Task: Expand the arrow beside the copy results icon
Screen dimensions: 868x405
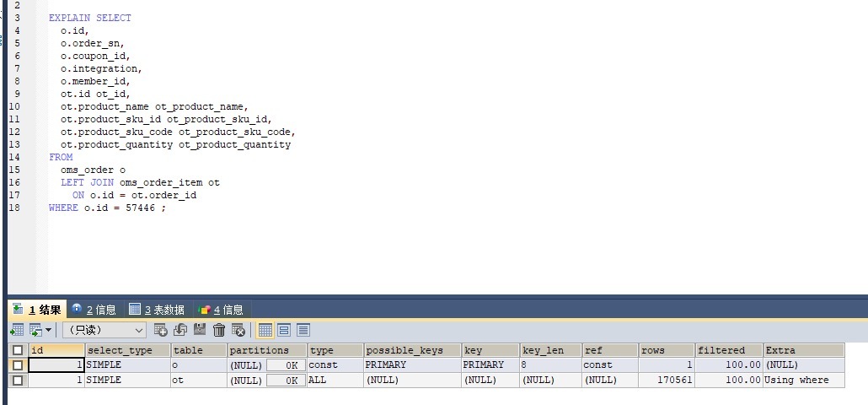Action: [x=49, y=330]
